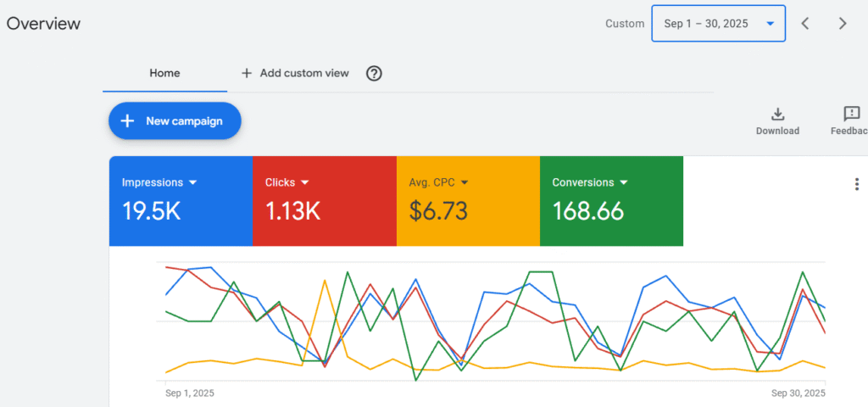Go to the previous date period arrow
Image resolution: width=868 pixels, height=407 pixels.
[805, 24]
